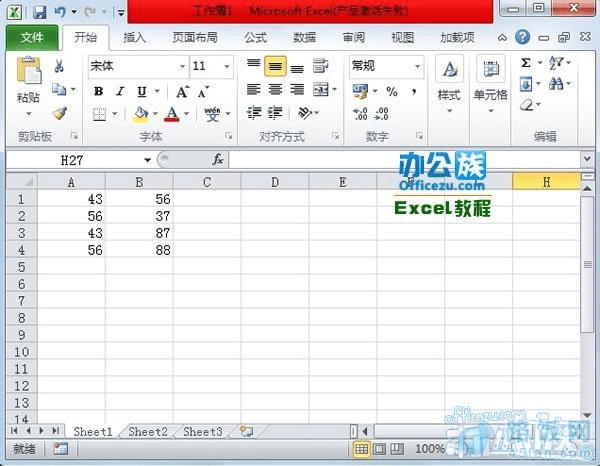The height and width of the screenshot is (466, 600).
Task: Click the Cut scissors icon
Action: [59, 66]
